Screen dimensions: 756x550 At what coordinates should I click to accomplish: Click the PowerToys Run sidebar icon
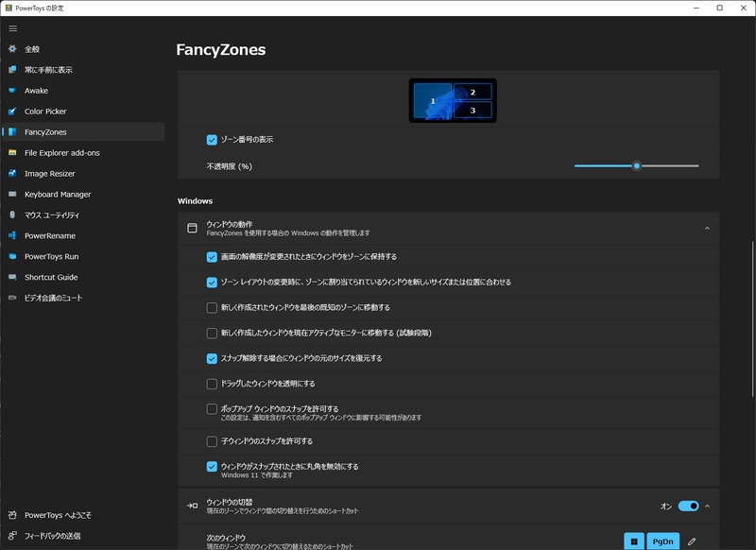click(x=13, y=256)
